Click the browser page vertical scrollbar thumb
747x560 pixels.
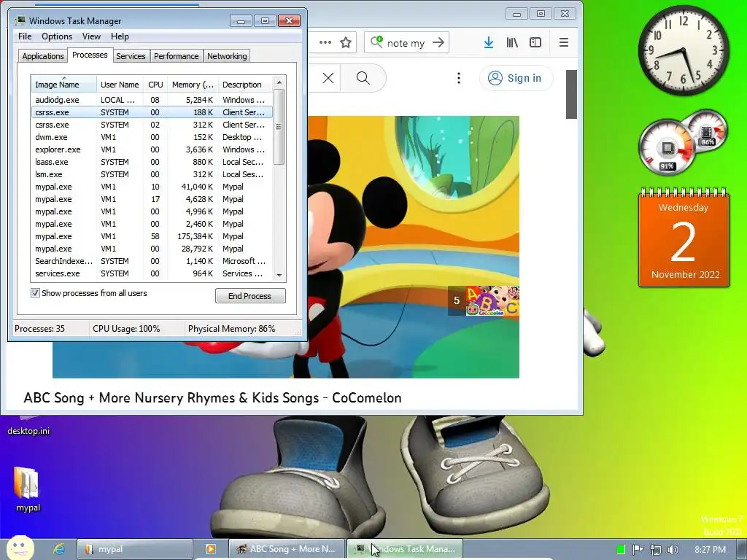point(571,94)
